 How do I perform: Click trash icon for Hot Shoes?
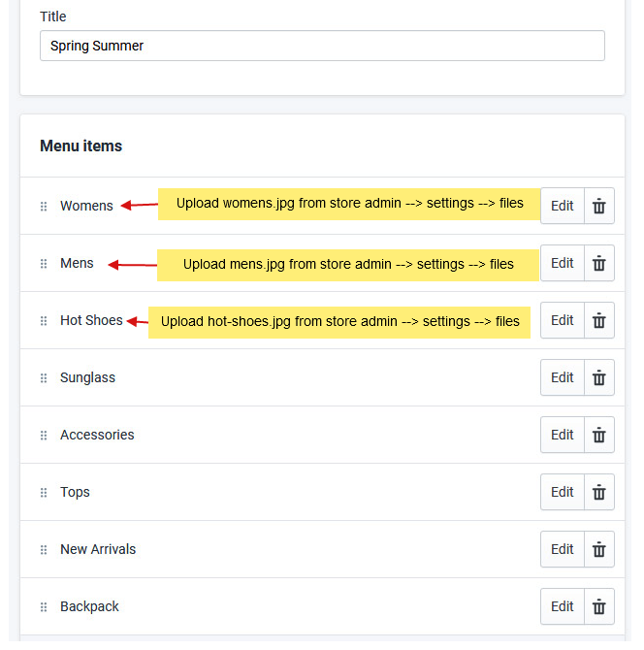click(599, 320)
